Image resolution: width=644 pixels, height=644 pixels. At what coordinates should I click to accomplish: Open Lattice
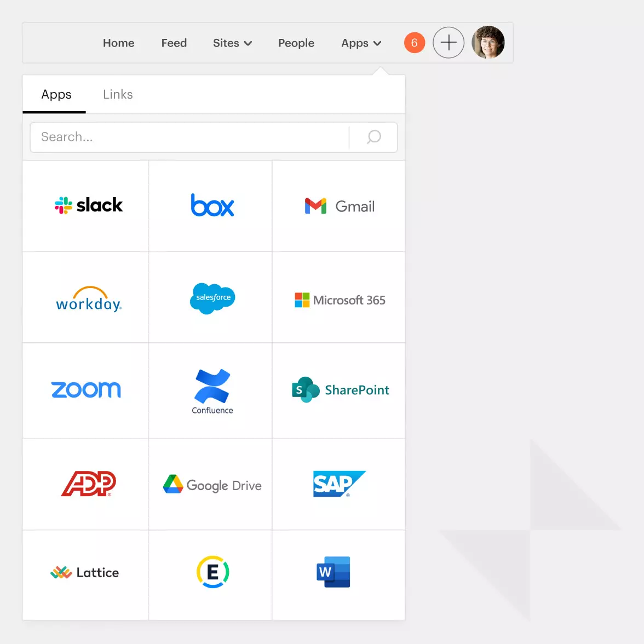click(85, 572)
